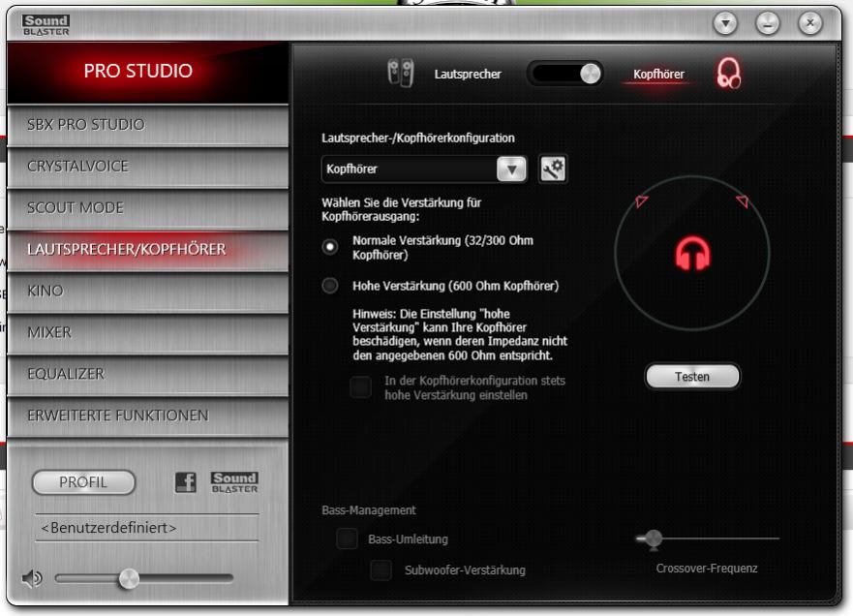Click the speaker icon next to Lautsprecher
The height and width of the screenshot is (616, 853).
[x=401, y=73]
